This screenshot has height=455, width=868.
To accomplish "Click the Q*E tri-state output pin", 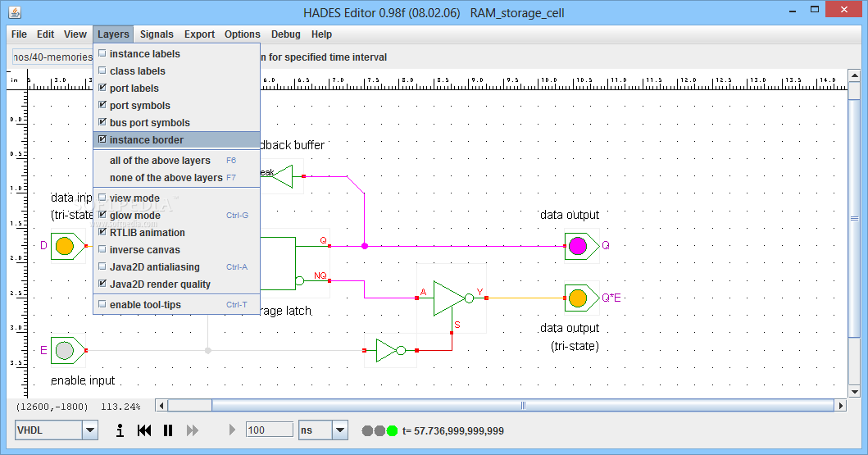I will tap(581, 298).
